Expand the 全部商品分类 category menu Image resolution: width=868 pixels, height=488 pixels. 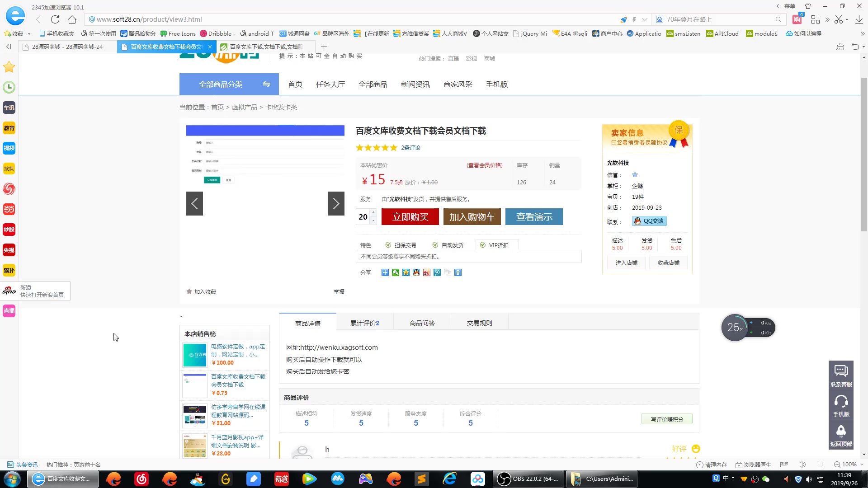click(x=222, y=84)
